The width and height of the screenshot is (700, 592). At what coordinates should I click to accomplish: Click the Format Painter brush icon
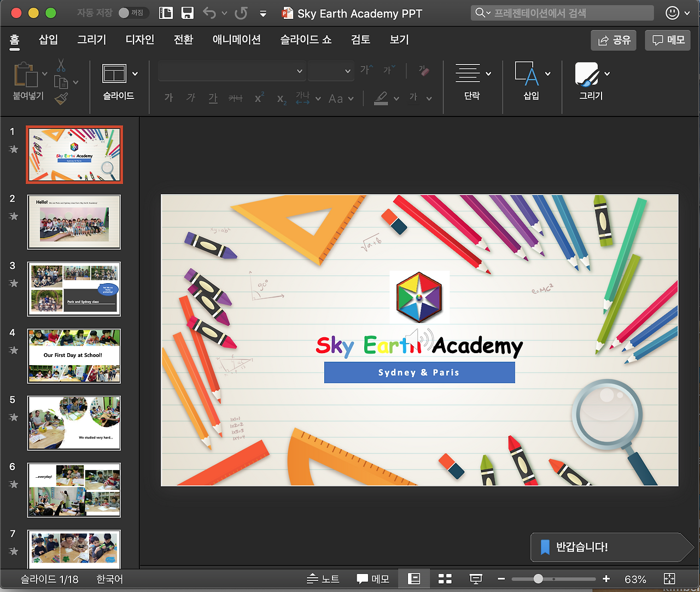click(61, 98)
